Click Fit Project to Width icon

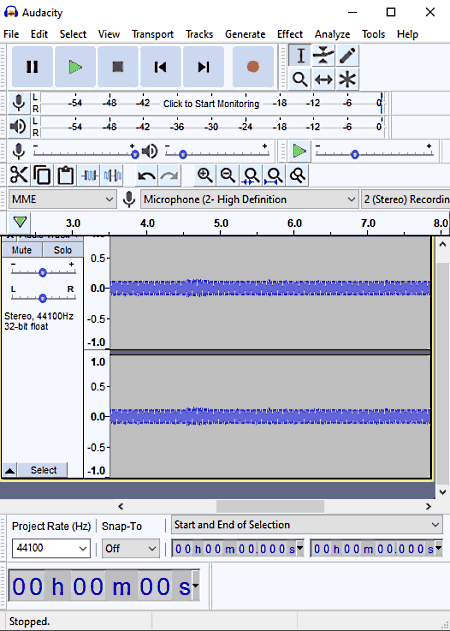[x=274, y=175]
